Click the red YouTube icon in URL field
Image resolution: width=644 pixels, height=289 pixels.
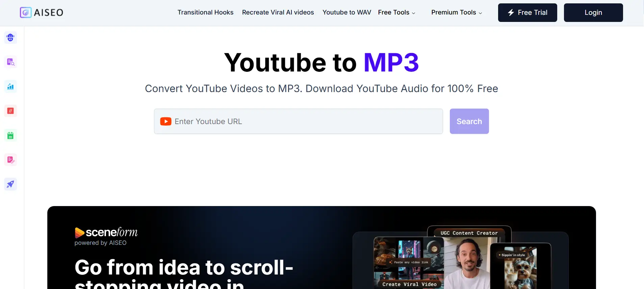(165, 121)
